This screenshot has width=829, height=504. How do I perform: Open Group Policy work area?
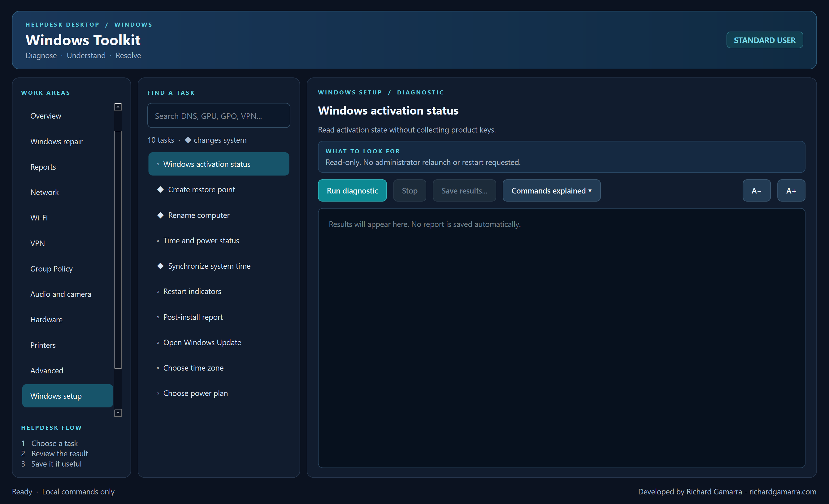point(67,268)
